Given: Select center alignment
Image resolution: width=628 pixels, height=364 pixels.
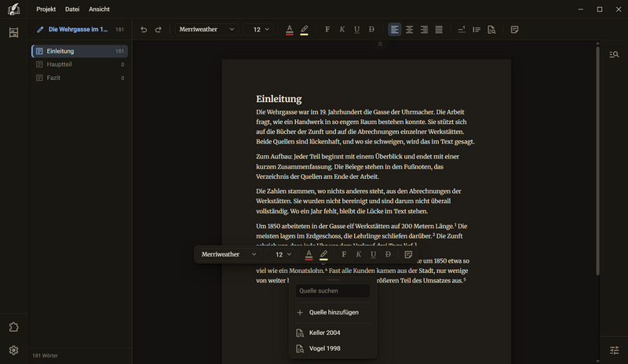Looking at the screenshot, I should (x=409, y=30).
